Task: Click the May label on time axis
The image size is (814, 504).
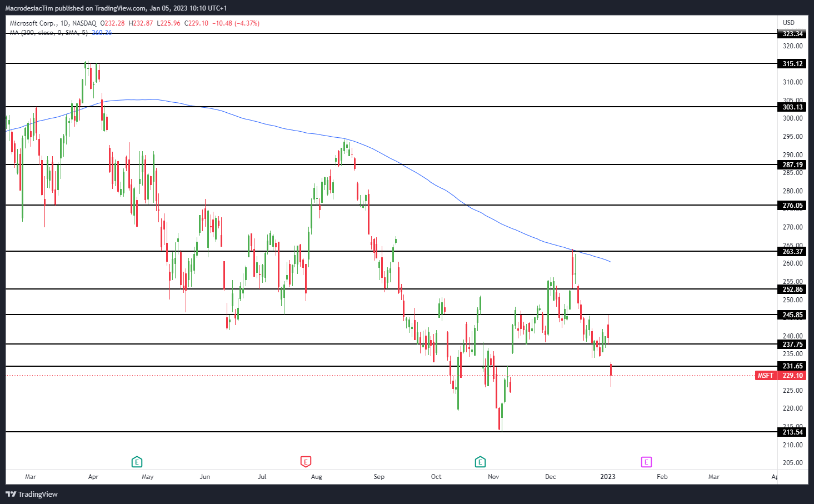Action: [x=148, y=477]
